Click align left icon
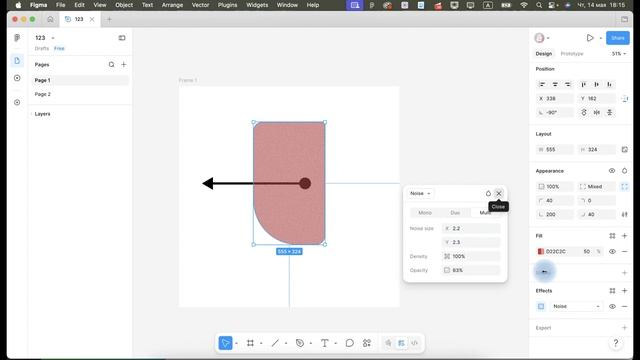The width and height of the screenshot is (640, 360). [x=542, y=84]
